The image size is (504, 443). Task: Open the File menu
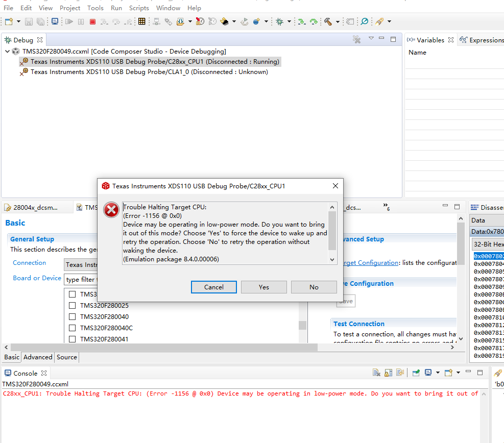8,8
